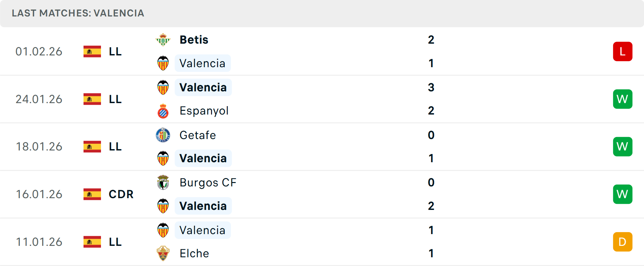Open the Getafe team link
The image size is (644, 266).
198,135
